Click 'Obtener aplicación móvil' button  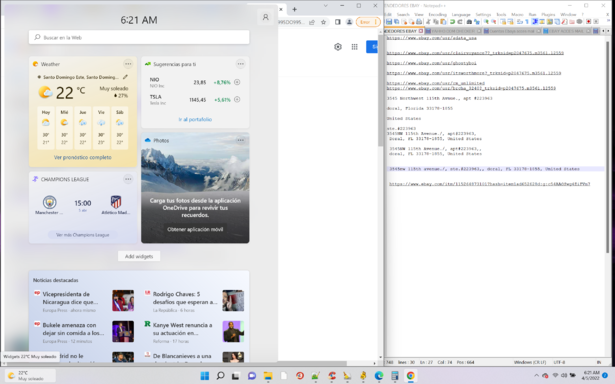(195, 229)
